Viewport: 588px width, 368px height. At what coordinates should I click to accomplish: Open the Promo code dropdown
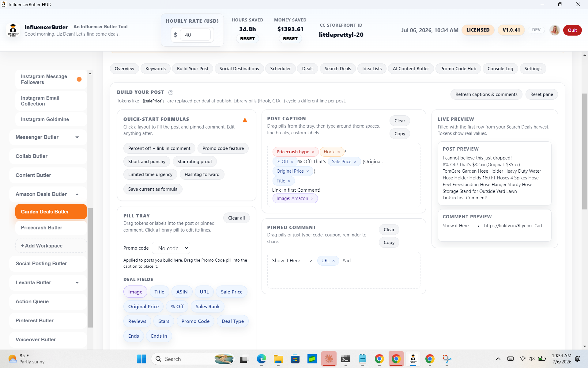(x=171, y=248)
